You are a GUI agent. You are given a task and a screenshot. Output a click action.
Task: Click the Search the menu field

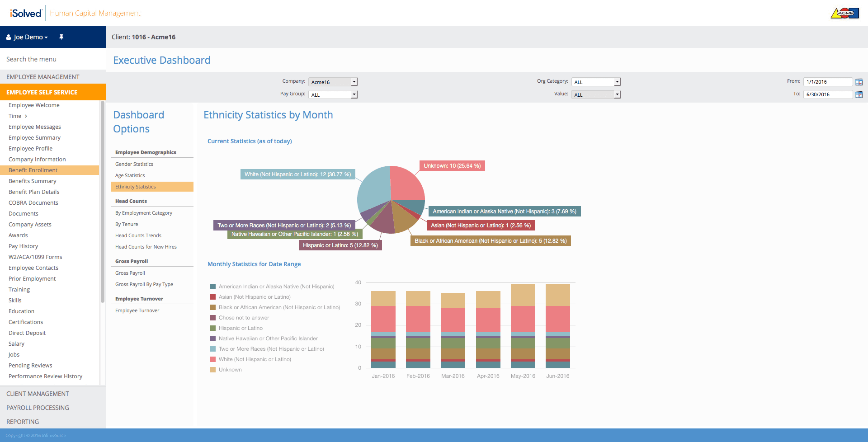point(53,59)
